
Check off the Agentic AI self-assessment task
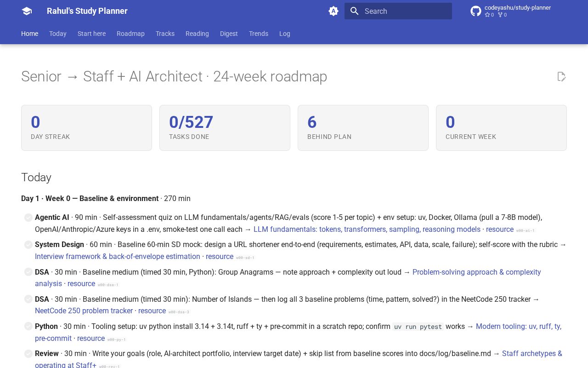pyautogui.click(x=28, y=218)
